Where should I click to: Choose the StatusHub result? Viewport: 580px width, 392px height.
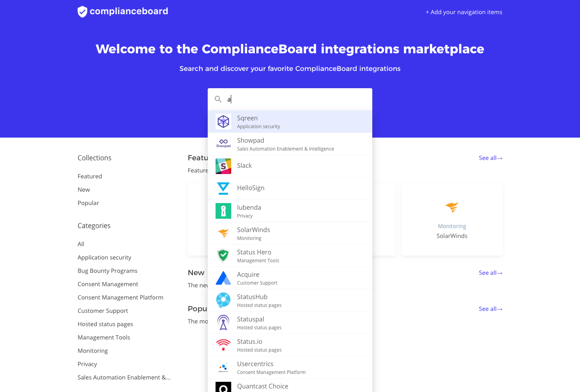(x=290, y=300)
